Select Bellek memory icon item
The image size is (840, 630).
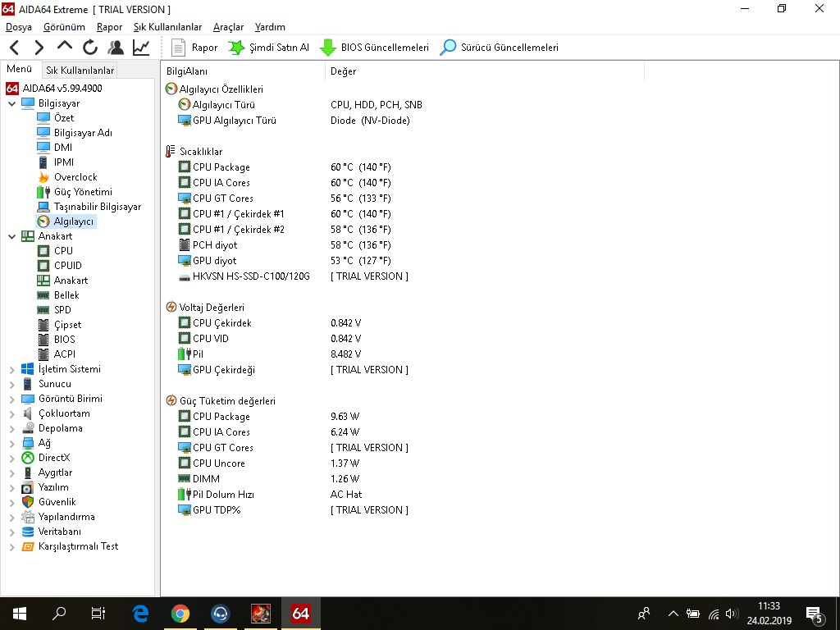point(43,295)
